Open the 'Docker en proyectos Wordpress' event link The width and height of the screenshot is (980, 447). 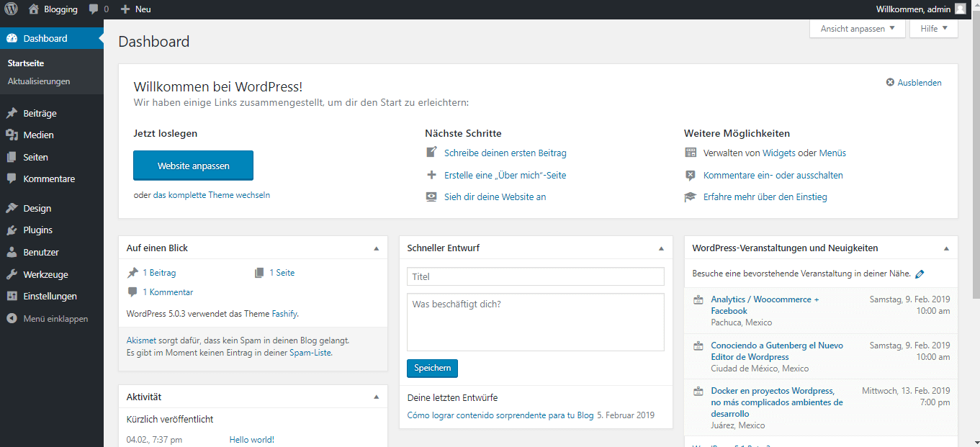777,402
